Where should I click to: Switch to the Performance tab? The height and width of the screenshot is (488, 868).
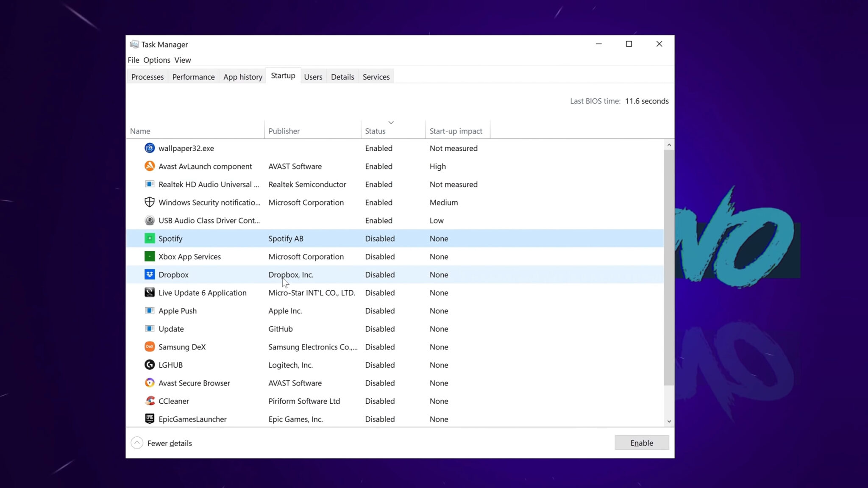[x=194, y=77]
